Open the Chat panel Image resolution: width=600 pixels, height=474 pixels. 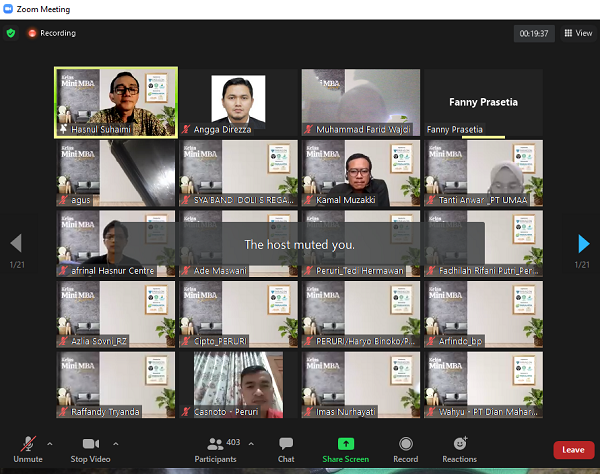286,449
